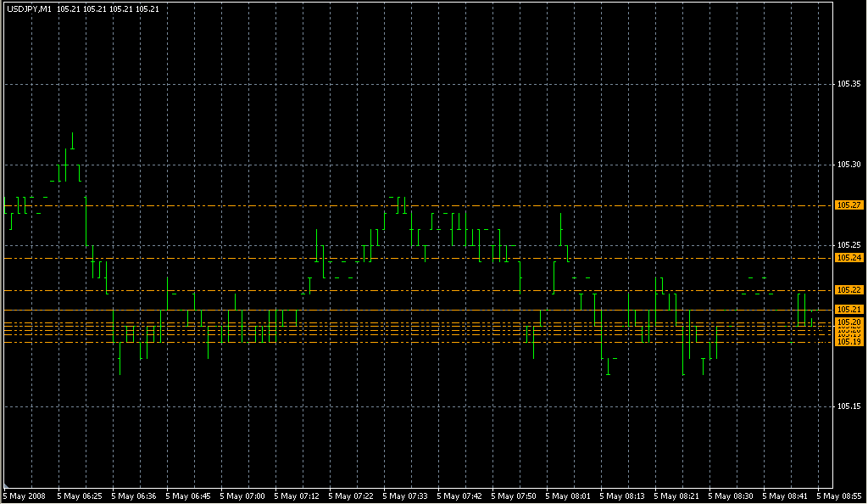
Task: Click the '5 May 07:12' time label
Action: pos(297,496)
